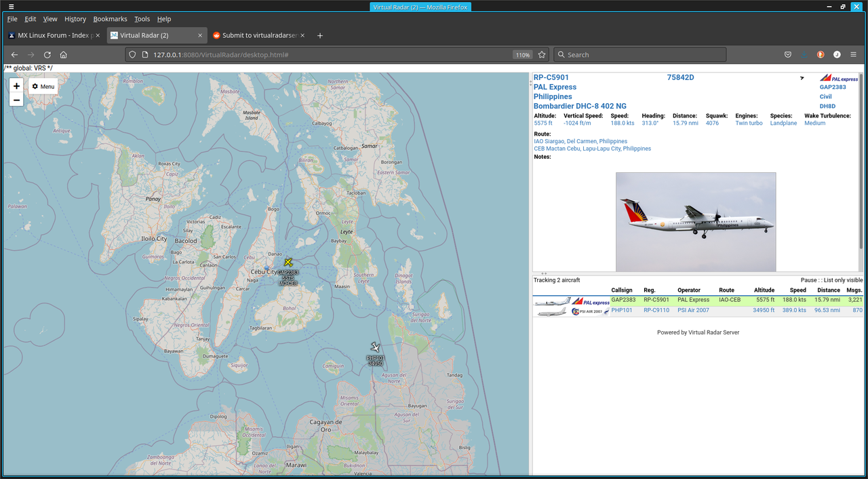
Task: Open the Tools menu
Action: (142, 19)
